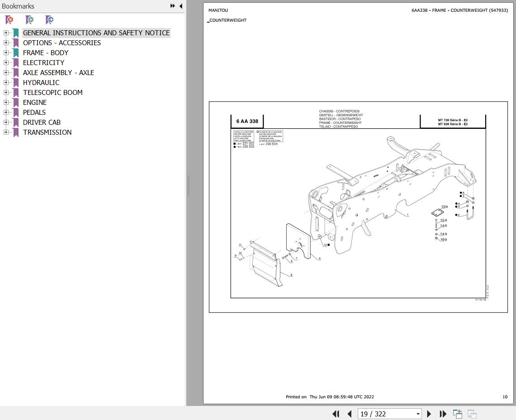This screenshot has width=516, height=420.
Task: Open the FRAME - BODY bookmark
Action: pos(46,52)
